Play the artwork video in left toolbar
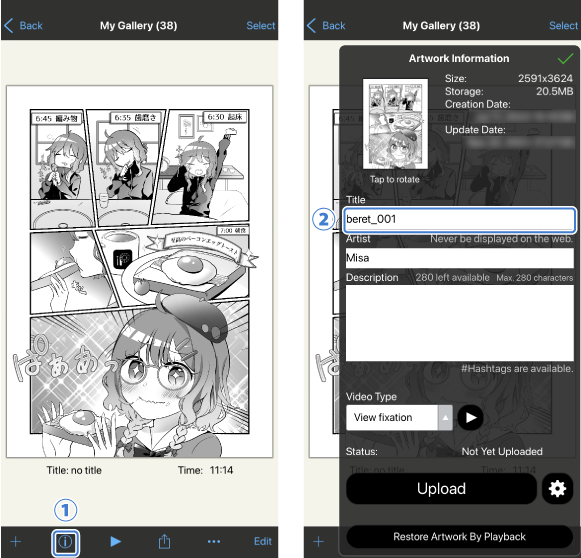 (x=115, y=542)
